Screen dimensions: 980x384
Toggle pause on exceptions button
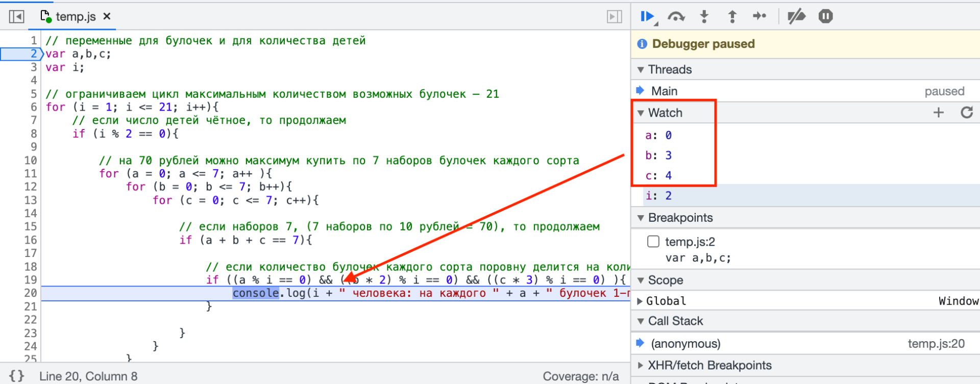(x=825, y=17)
